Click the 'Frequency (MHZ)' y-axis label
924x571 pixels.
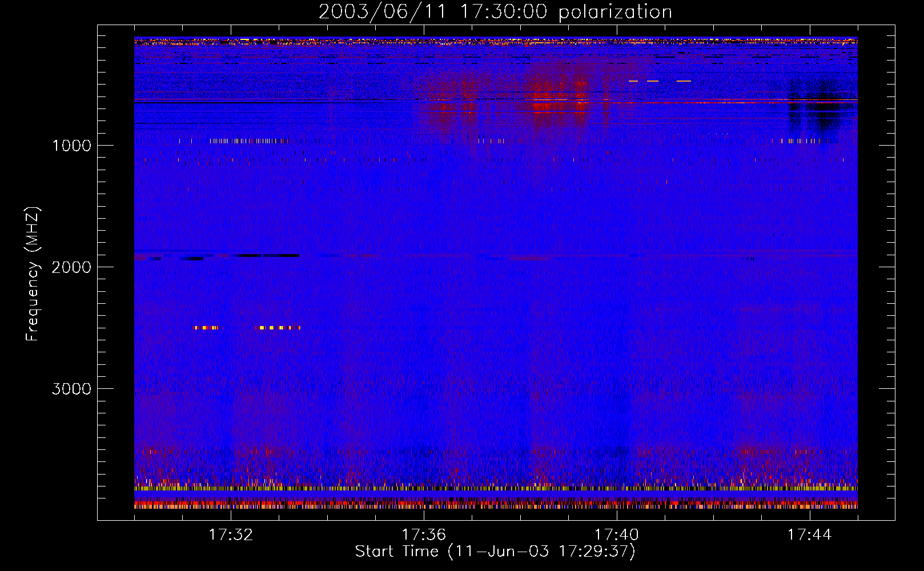33,274
